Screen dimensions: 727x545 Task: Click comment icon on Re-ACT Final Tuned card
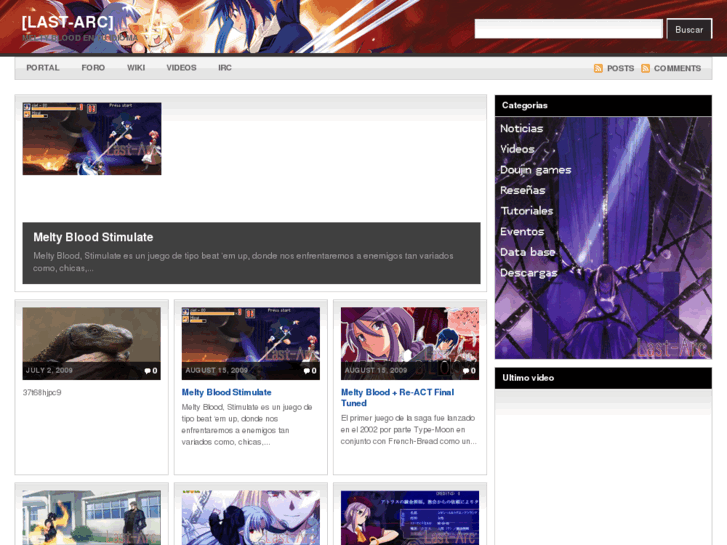(x=466, y=371)
